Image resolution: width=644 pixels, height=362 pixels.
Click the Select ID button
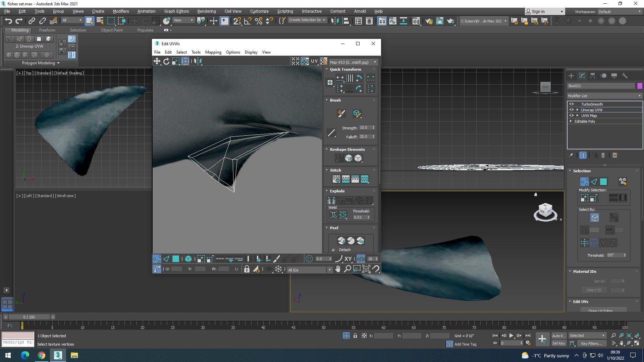[594, 290]
